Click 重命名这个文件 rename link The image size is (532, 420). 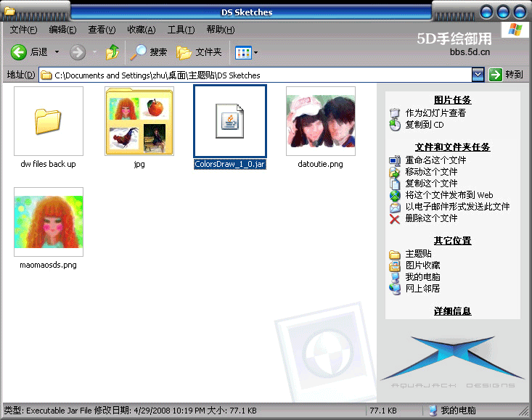click(x=435, y=160)
